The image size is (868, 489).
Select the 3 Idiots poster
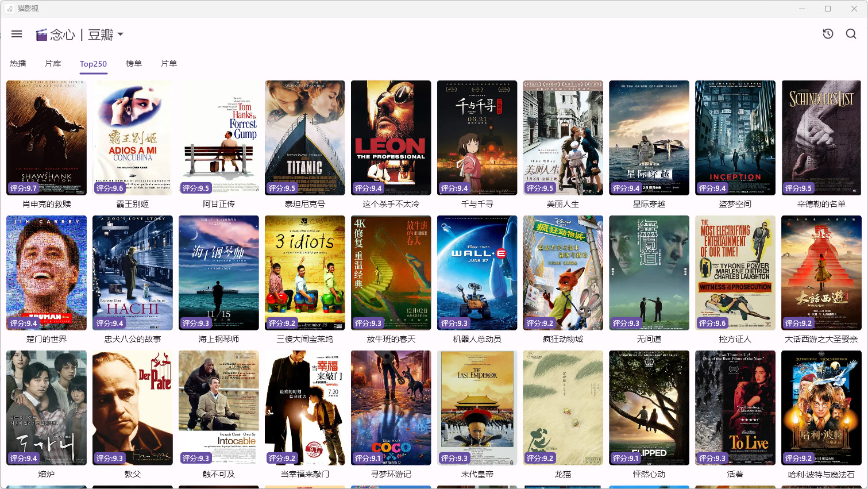(x=305, y=273)
